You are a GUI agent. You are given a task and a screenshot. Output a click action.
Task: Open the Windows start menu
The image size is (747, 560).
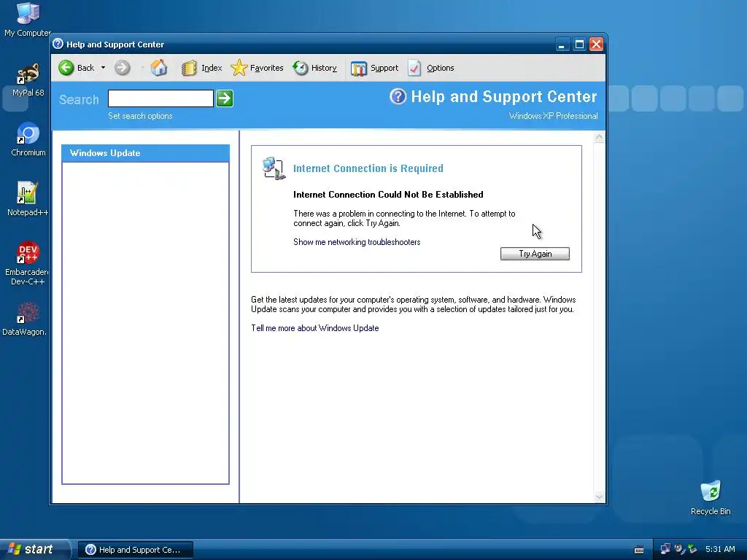[34, 549]
